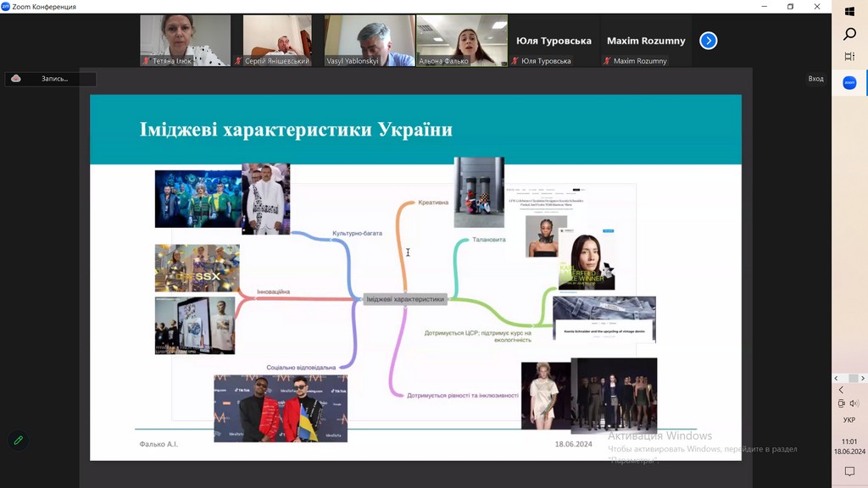Open the Windows notification center
This screenshot has width=868, height=488.
tap(849, 472)
